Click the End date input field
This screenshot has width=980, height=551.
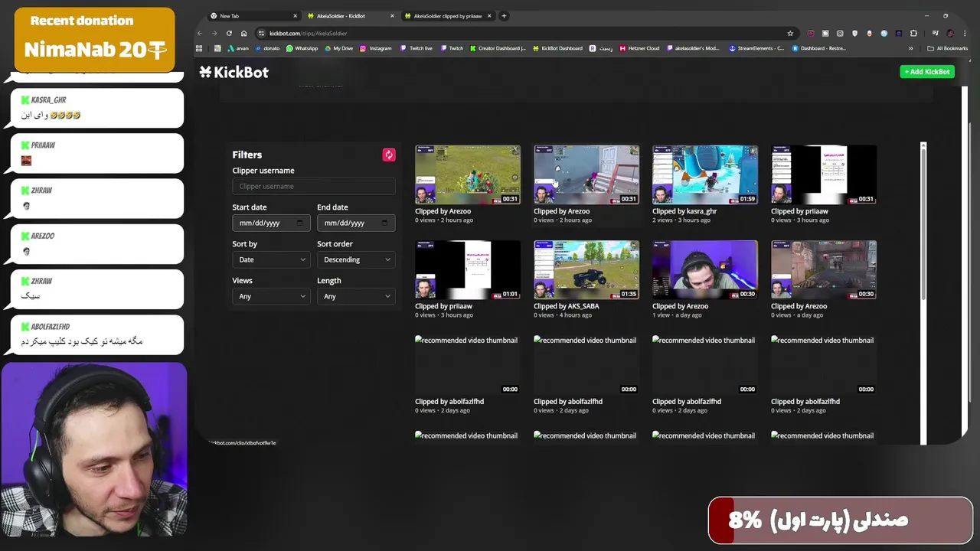click(356, 223)
